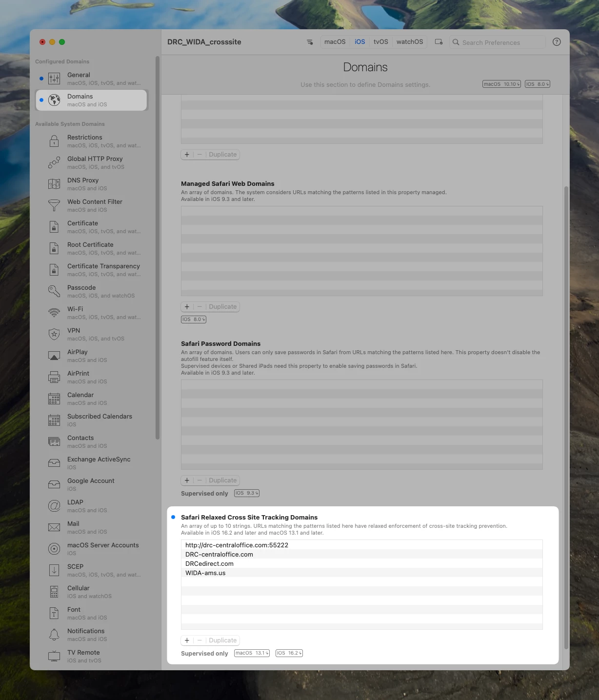Open Notifications bell icon
599x700 pixels.
click(54, 635)
